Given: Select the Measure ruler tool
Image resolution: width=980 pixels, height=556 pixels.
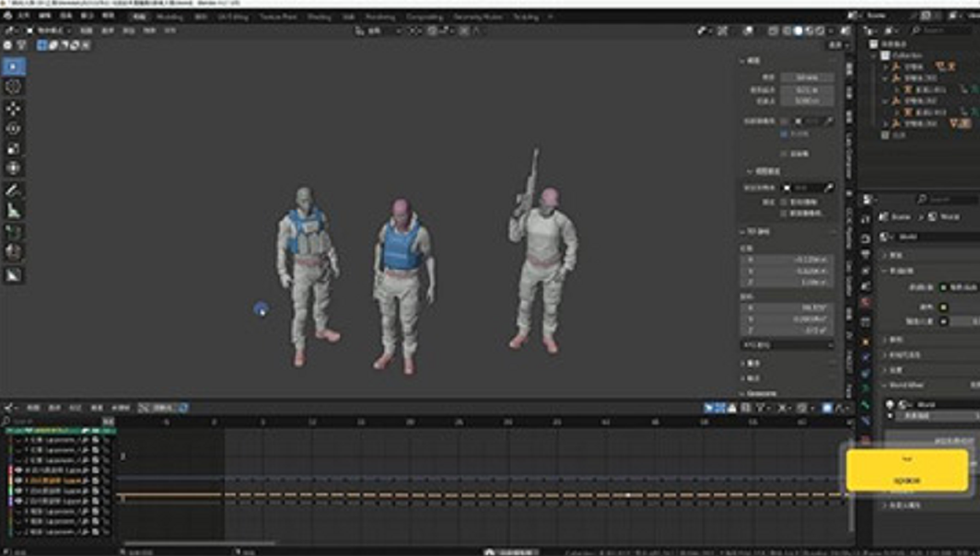Looking at the screenshot, I should click(14, 211).
